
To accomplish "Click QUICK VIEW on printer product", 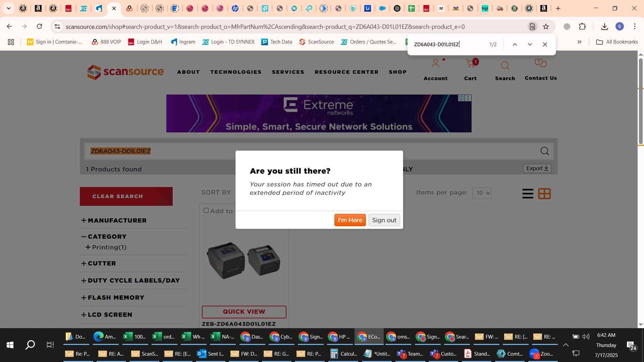I will (244, 312).
